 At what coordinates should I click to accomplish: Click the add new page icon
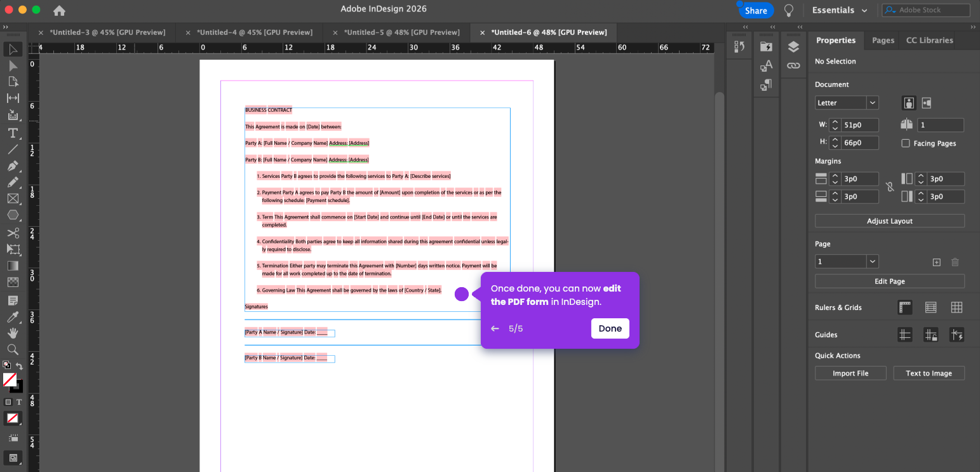pyautogui.click(x=936, y=262)
